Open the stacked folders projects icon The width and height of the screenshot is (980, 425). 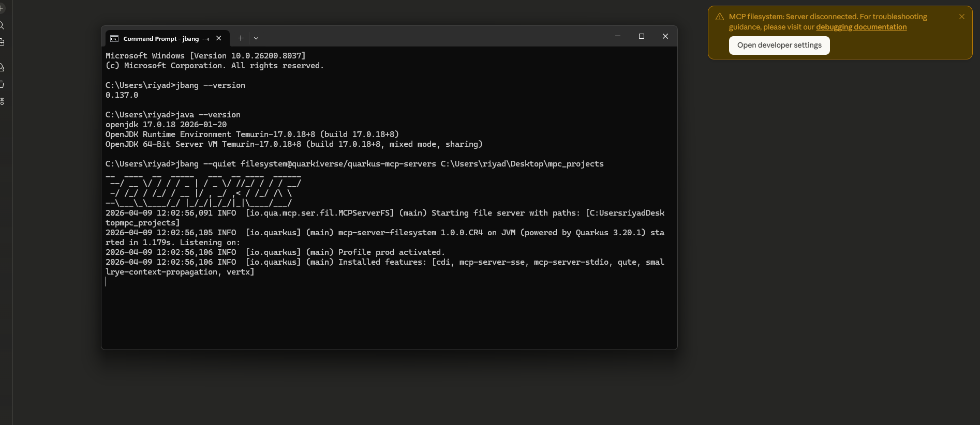(x=2, y=84)
